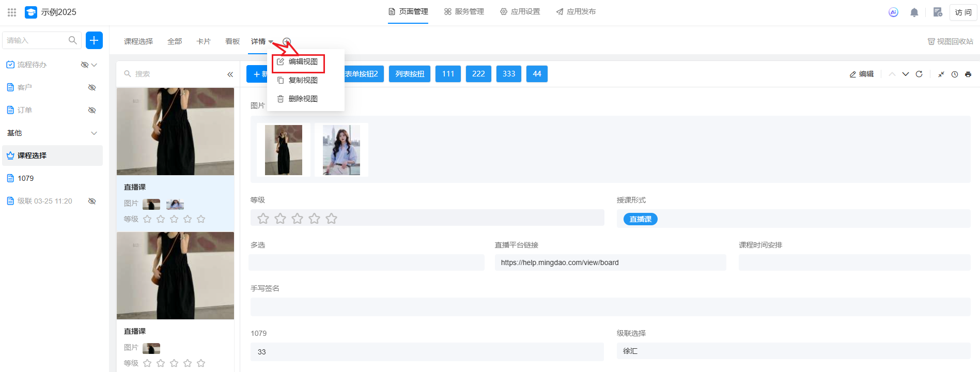Switch to the 看板 view tab
The width and height of the screenshot is (980, 372).
(232, 41)
